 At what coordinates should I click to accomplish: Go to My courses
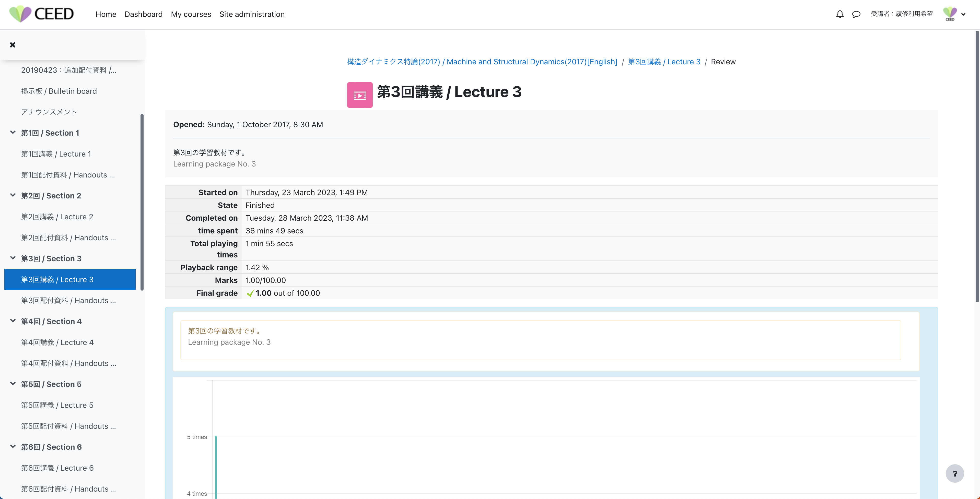pyautogui.click(x=191, y=14)
